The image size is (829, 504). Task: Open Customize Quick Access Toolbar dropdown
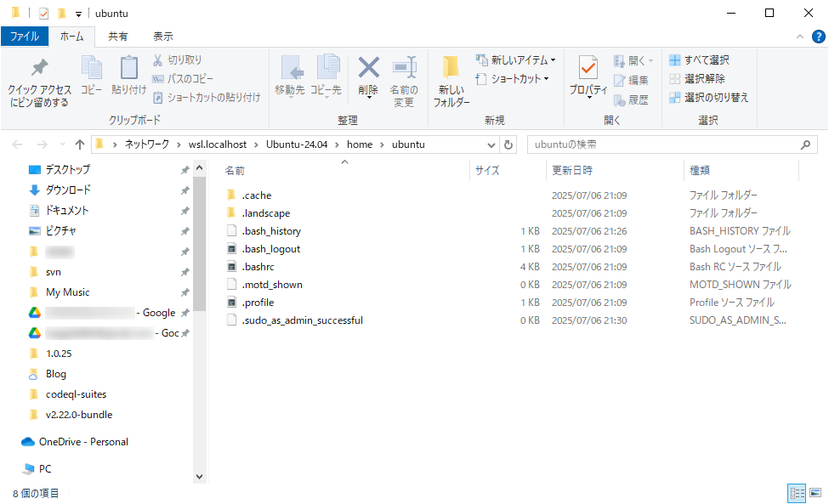[78, 14]
